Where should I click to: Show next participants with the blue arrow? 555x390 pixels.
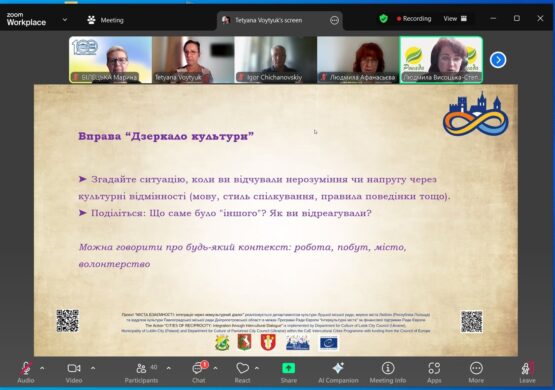tap(498, 60)
